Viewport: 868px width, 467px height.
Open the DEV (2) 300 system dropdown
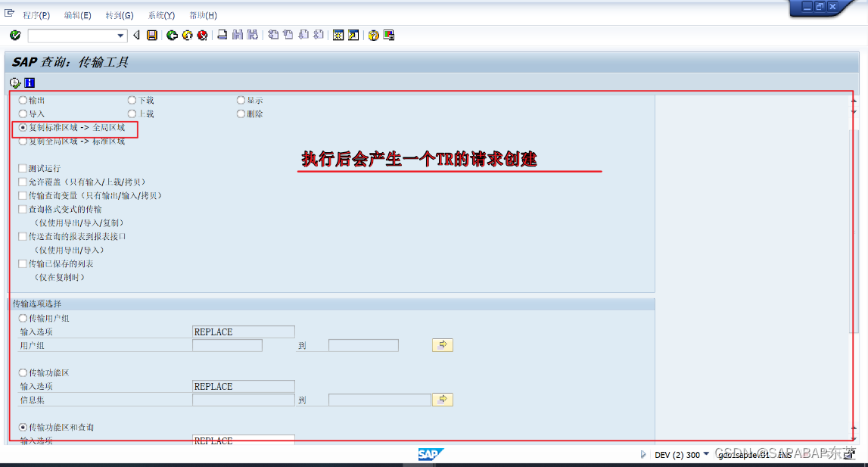(x=706, y=454)
